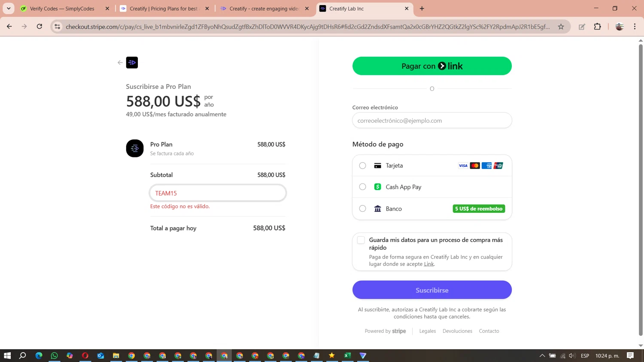
Task: Click the Cash App Pay green icon
Action: [x=378, y=187]
